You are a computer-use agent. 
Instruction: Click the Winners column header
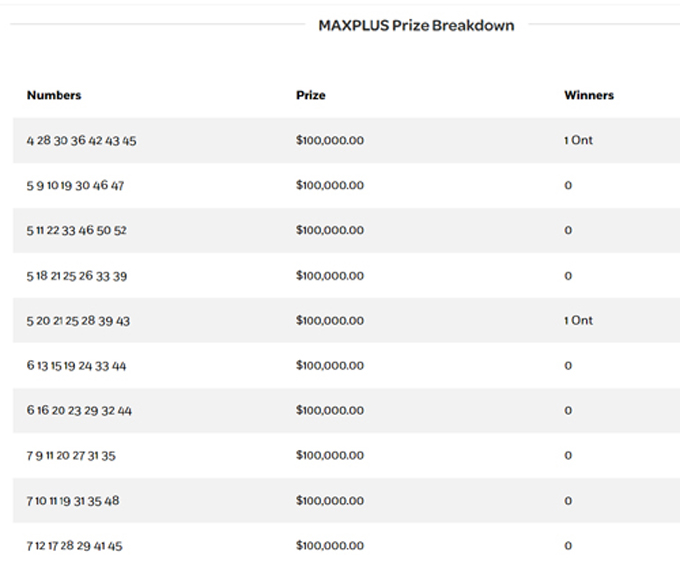(589, 95)
